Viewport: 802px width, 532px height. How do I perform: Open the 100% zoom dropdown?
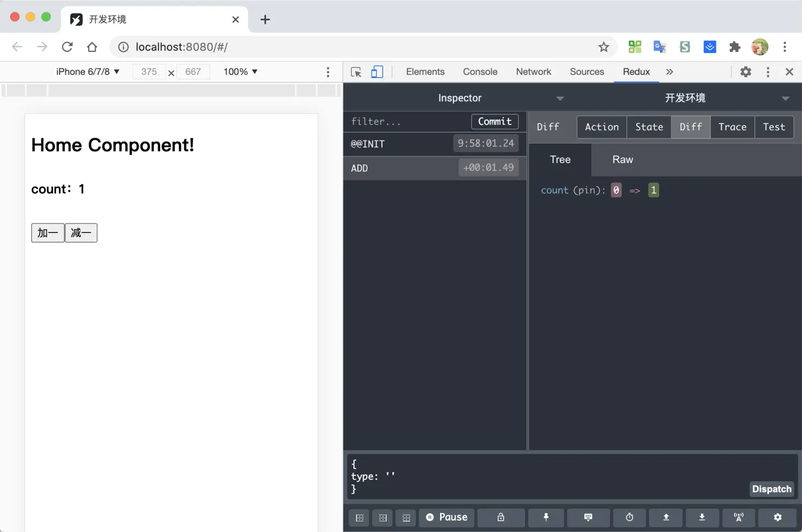[x=241, y=72]
